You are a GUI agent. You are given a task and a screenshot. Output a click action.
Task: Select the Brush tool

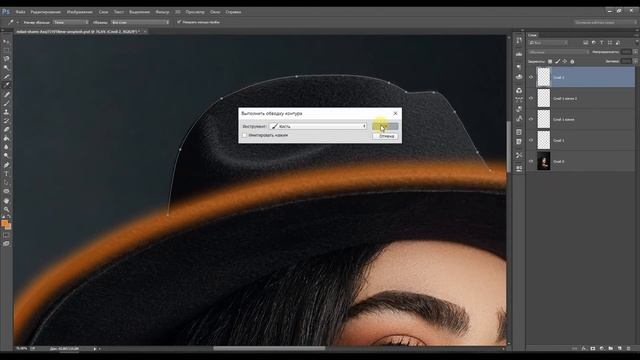click(x=6, y=103)
